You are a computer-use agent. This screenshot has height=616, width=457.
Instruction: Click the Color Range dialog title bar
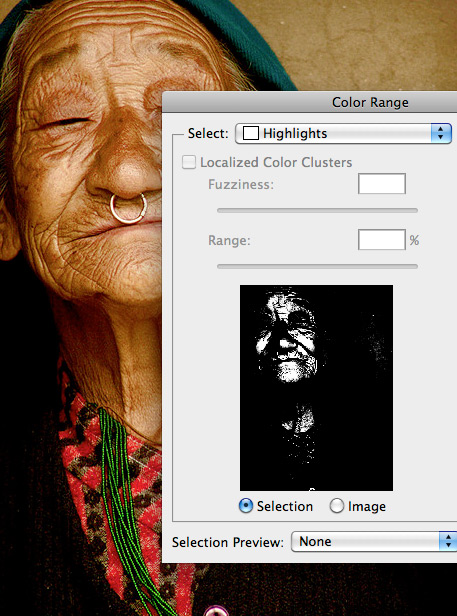pyautogui.click(x=310, y=103)
